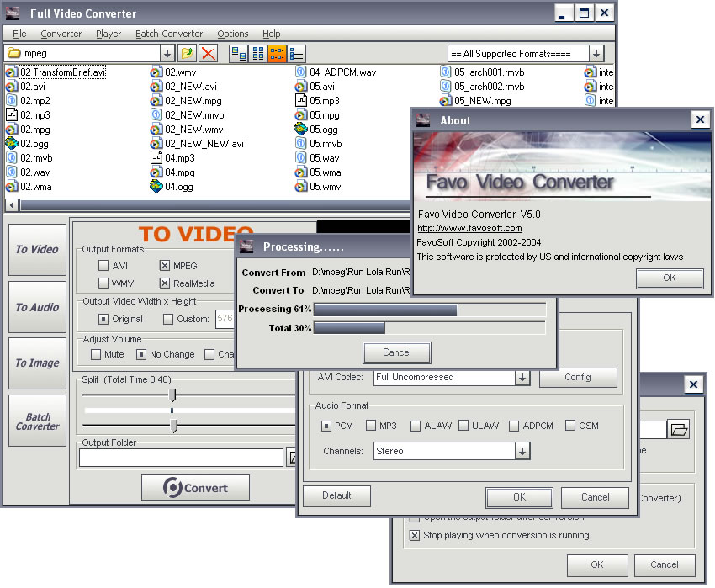Open the favosoft.com website link
The height and width of the screenshot is (588, 715).
[x=469, y=228]
